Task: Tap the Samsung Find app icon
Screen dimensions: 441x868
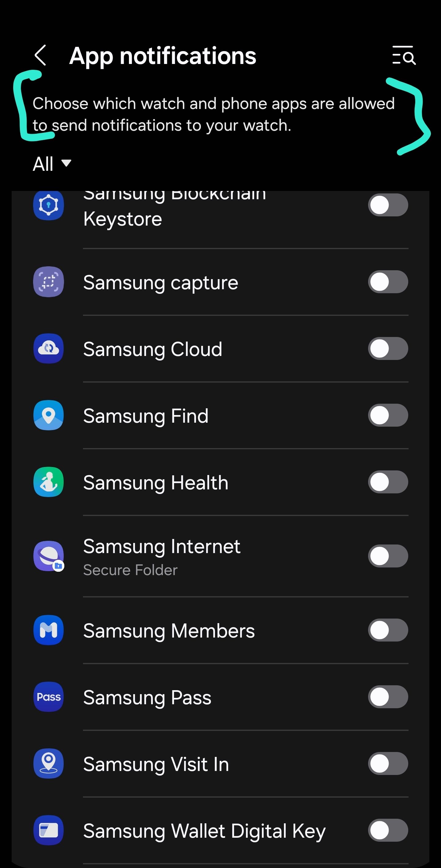Action: coord(49,415)
